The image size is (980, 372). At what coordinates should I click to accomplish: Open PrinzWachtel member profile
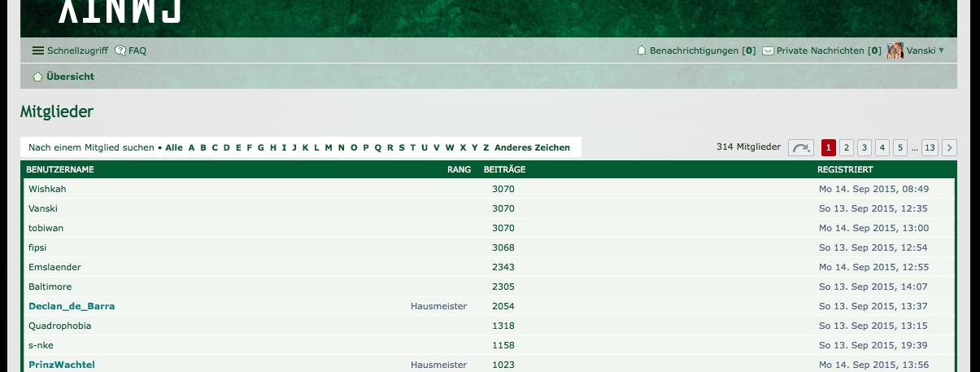coord(62,365)
